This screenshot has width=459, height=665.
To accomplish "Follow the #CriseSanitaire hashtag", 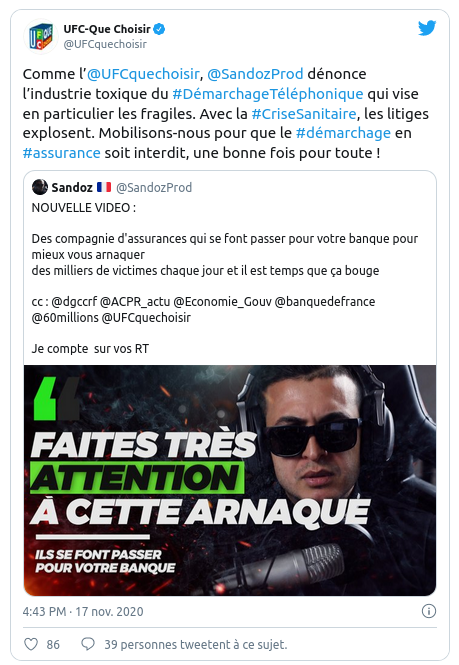I will (304, 114).
